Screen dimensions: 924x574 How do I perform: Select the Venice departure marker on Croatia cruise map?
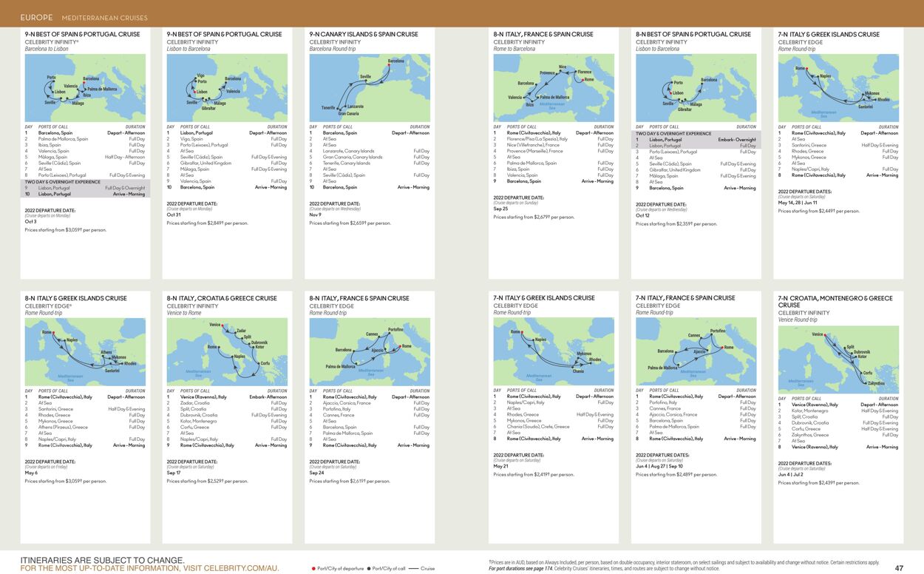point(825,335)
